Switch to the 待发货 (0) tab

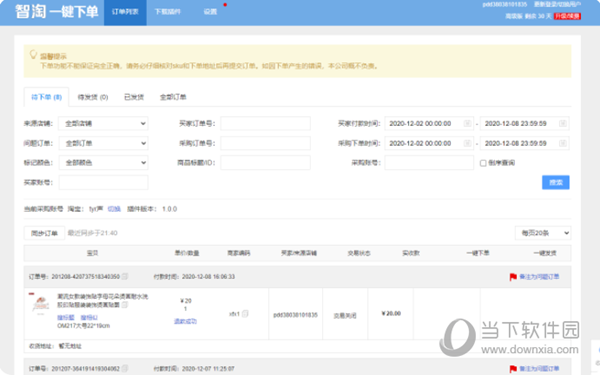[x=93, y=97]
